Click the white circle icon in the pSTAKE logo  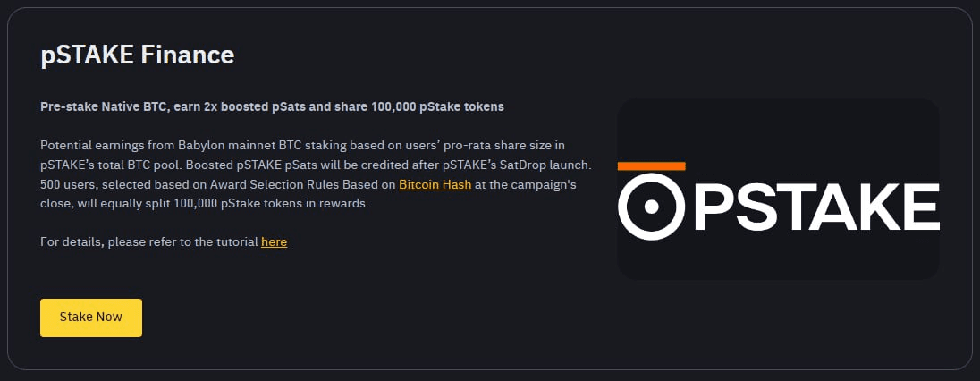[x=651, y=207]
